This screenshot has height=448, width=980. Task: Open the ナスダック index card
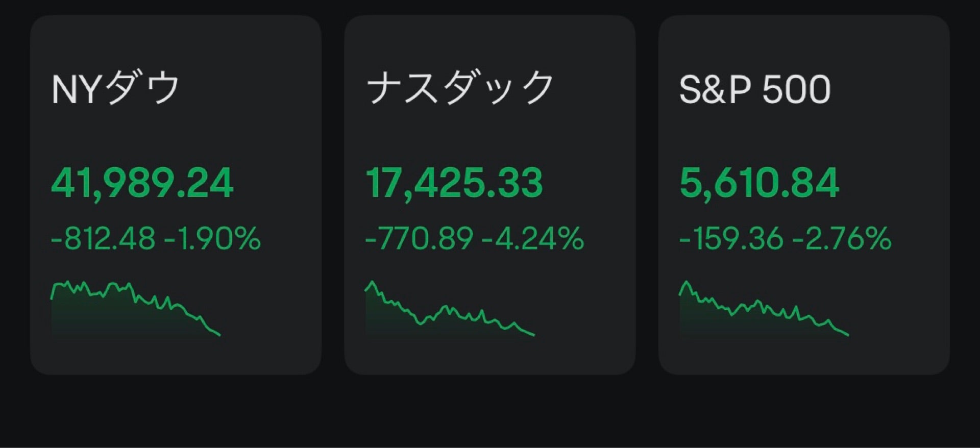pyautogui.click(x=490, y=195)
